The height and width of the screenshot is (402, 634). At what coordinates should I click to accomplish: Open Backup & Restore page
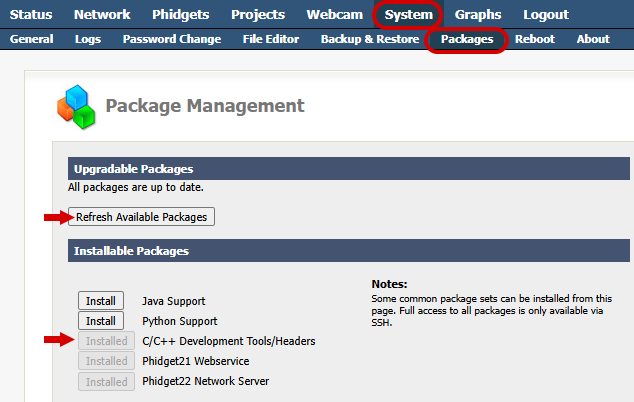pyautogui.click(x=370, y=39)
